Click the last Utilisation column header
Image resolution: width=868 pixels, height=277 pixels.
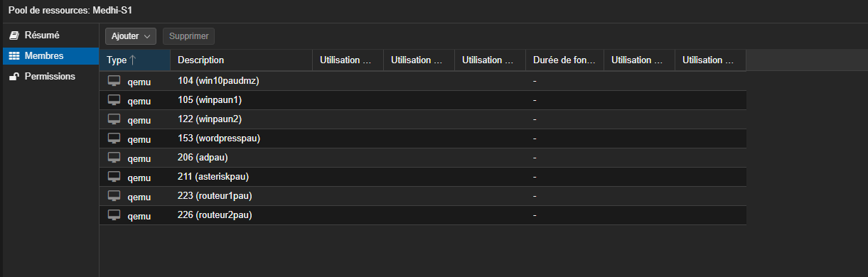click(711, 60)
